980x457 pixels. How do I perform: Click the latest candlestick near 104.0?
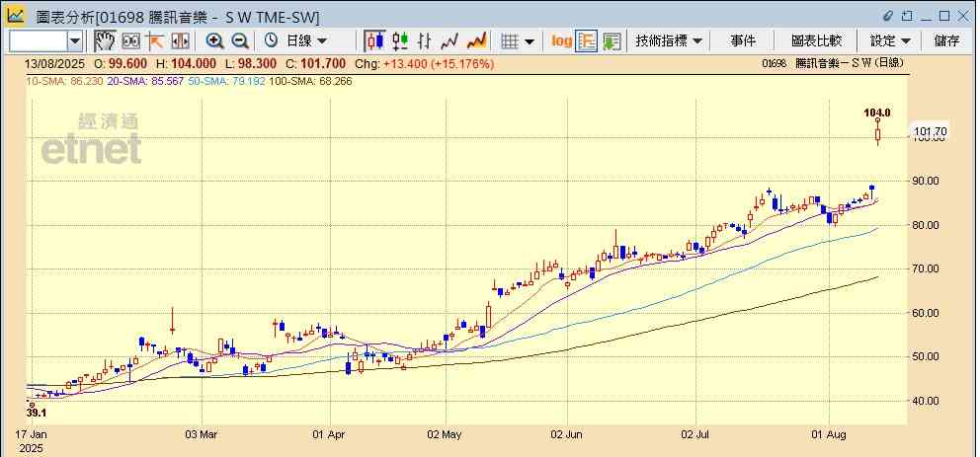click(x=878, y=133)
